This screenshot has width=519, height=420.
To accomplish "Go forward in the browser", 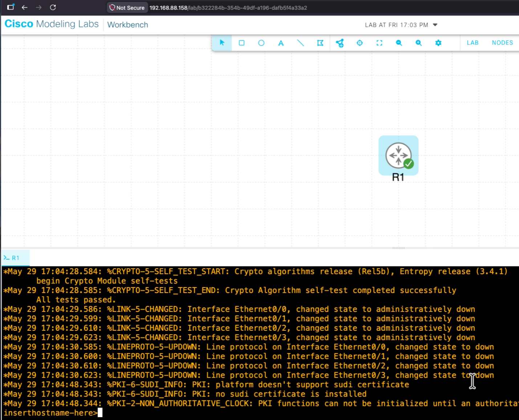I will [38, 7].
